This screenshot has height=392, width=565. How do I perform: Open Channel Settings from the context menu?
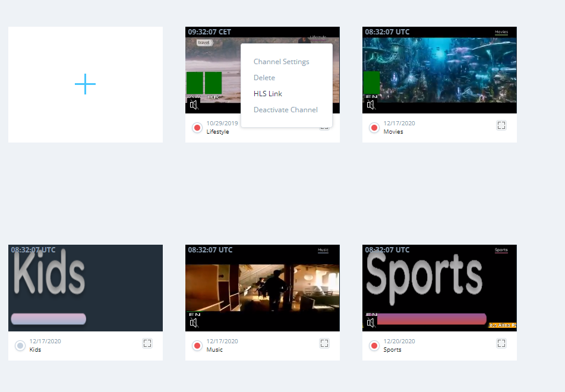[281, 62]
